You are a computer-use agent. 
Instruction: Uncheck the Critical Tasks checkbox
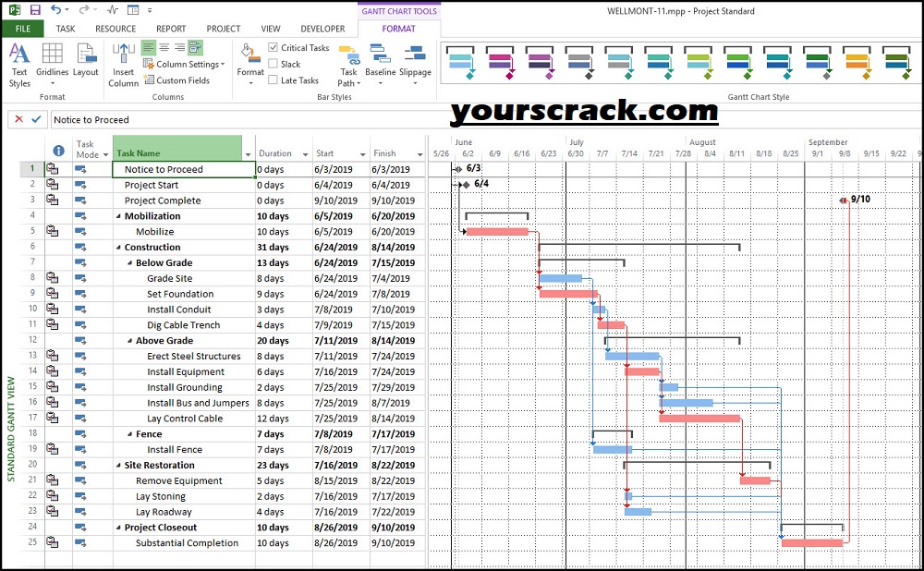pyautogui.click(x=273, y=47)
